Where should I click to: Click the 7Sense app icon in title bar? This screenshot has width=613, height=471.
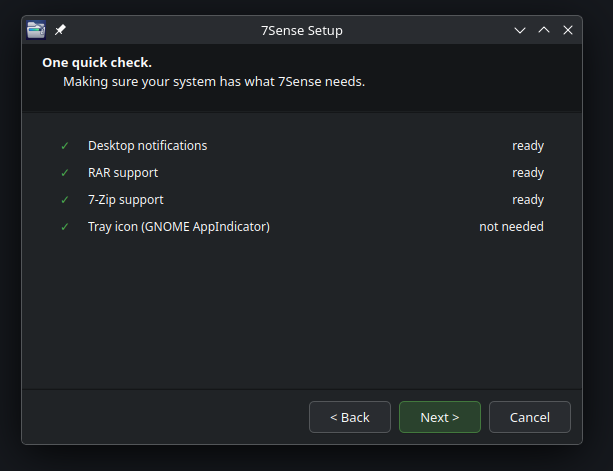(x=36, y=30)
